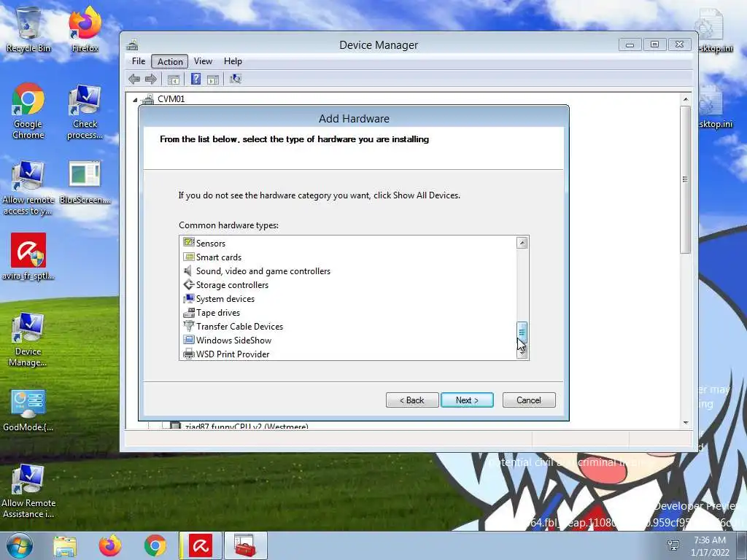
Task: Click the Show/Hide console tree toolbar icon
Action: click(x=174, y=79)
